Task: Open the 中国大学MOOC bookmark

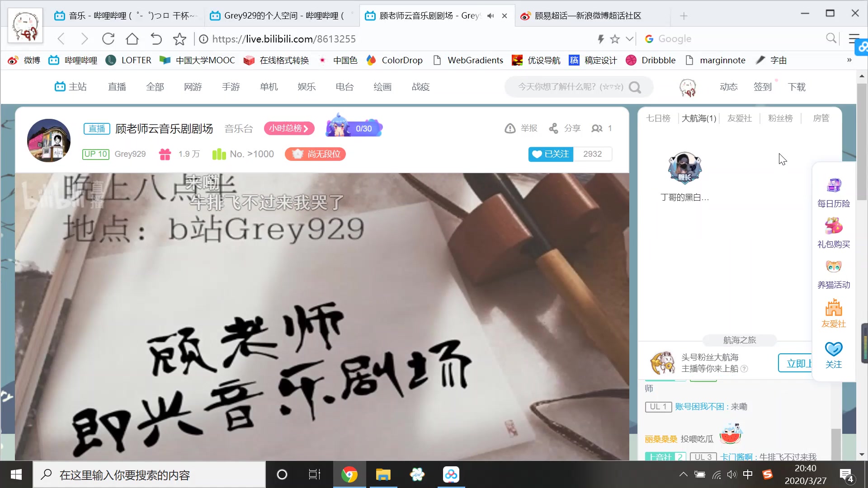Action: (197, 60)
